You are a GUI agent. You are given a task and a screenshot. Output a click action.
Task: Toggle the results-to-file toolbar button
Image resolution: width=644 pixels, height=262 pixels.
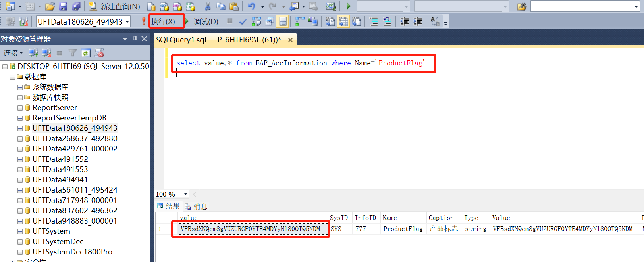click(x=357, y=22)
